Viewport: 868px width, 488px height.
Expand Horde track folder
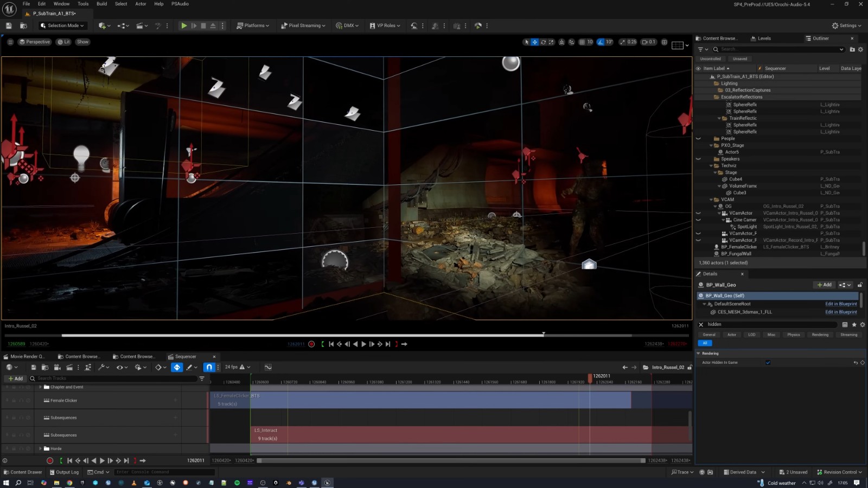(x=40, y=448)
